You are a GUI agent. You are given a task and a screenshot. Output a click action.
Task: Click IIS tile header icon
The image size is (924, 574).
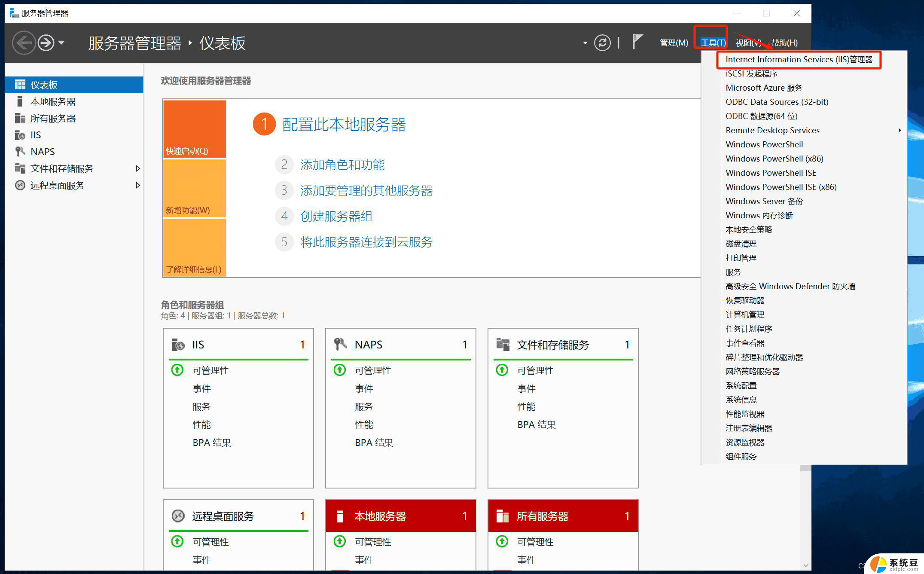[178, 345]
